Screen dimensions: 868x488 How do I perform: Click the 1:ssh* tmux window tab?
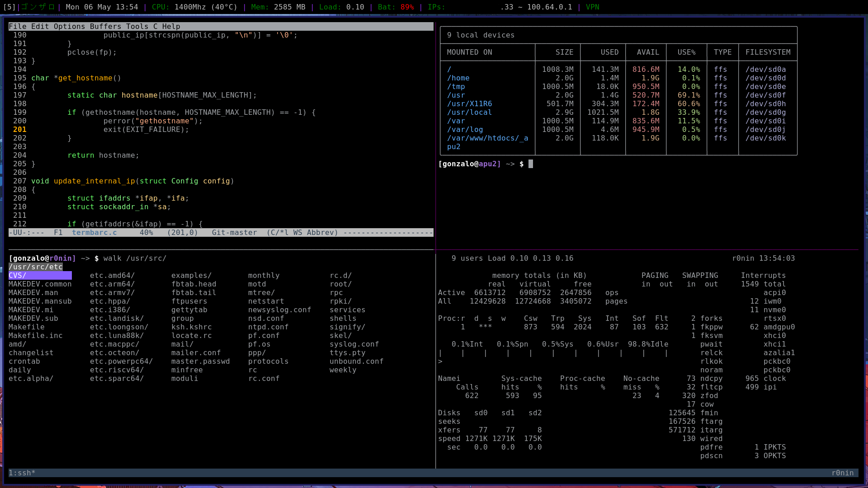tap(22, 473)
